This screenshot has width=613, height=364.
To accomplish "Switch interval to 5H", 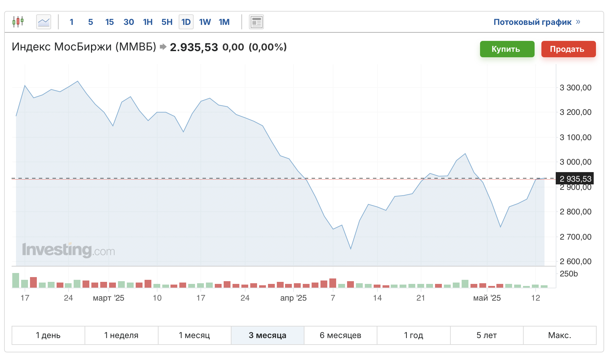I will [167, 22].
